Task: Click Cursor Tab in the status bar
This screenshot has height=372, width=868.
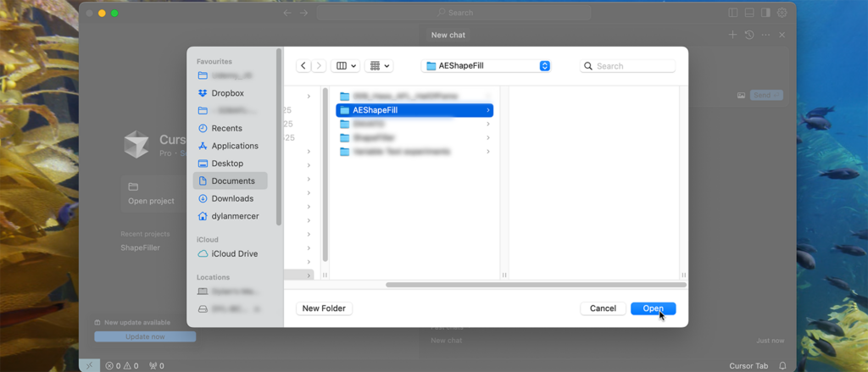Action: pos(748,366)
